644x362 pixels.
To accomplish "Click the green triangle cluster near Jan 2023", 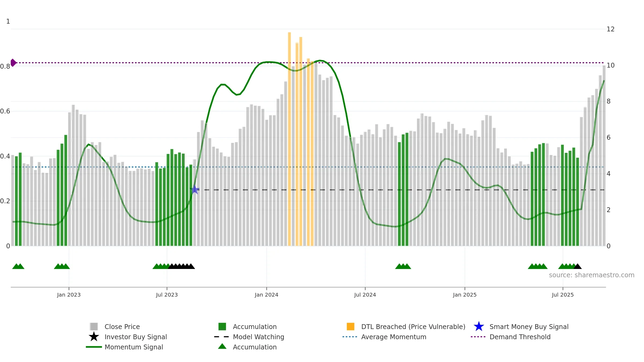I will pyautogui.click(x=62, y=266).
